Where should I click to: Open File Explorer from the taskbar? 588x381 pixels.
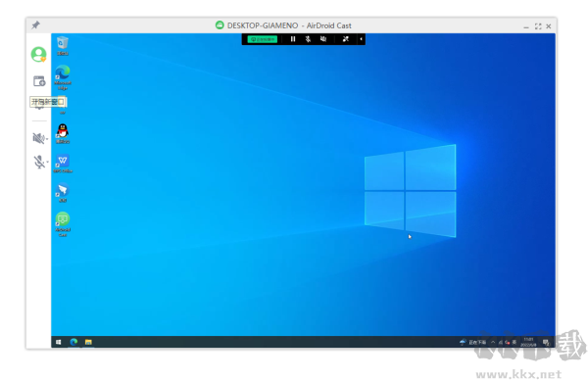[88, 342]
